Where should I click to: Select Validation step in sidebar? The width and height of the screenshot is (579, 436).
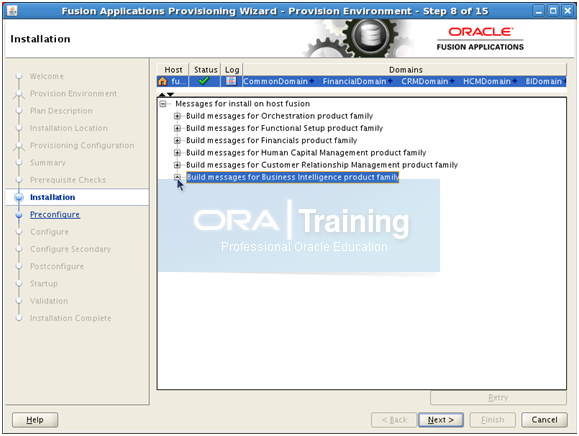coord(49,301)
